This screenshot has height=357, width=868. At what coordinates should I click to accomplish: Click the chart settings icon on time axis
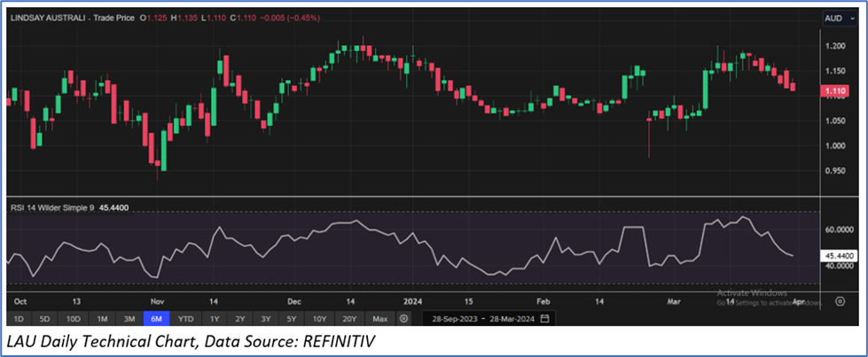pos(840,301)
